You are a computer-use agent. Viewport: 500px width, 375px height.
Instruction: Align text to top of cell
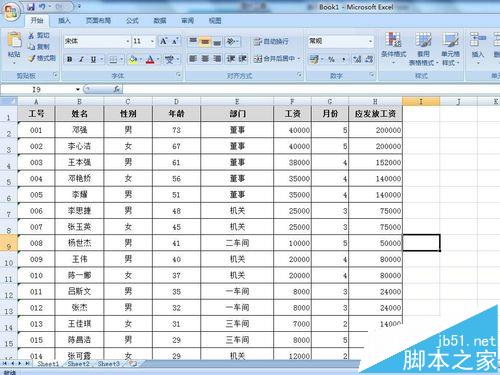(193, 41)
